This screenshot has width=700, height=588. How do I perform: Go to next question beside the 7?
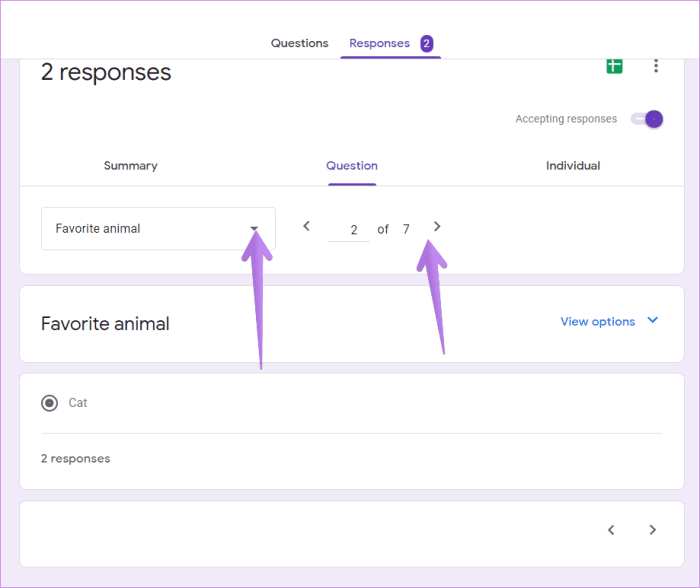click(437, 227)
